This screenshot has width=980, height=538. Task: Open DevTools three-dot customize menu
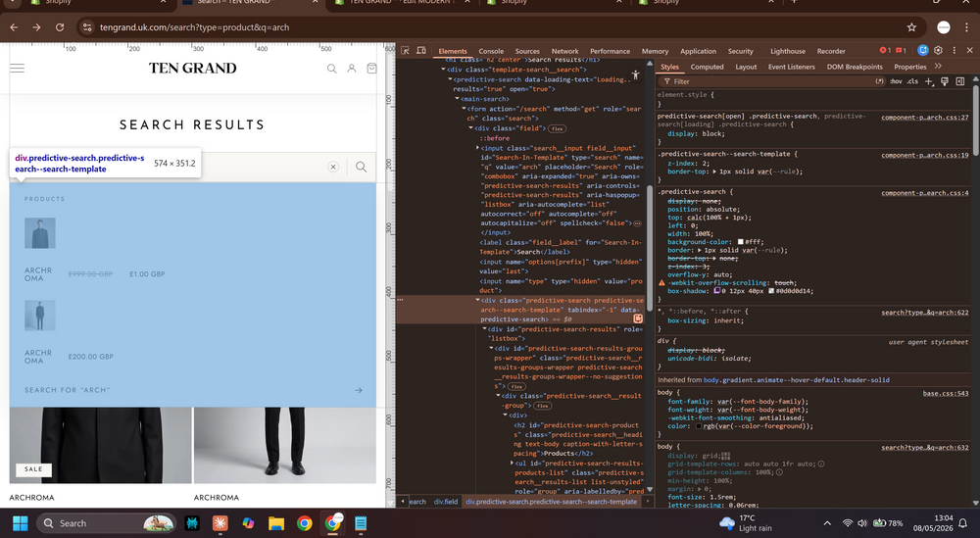coord(954,51)
